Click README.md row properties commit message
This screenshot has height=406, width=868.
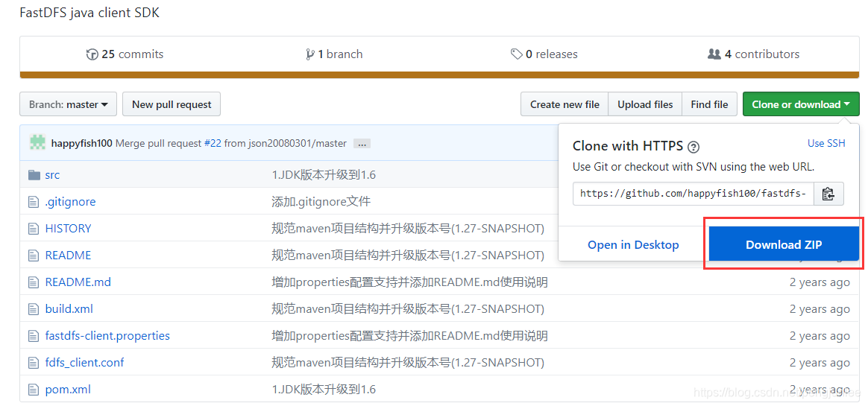click(x=409, y=282)
